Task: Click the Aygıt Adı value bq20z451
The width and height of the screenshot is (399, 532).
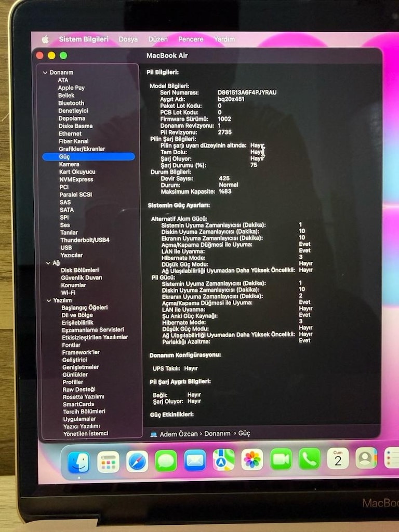Action: click(x=231, y=99)
